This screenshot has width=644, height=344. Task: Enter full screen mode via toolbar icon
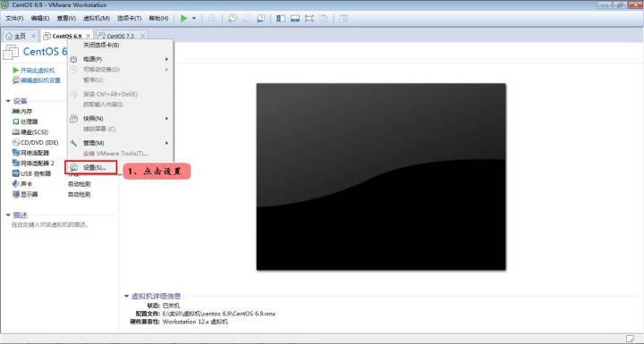309,18
